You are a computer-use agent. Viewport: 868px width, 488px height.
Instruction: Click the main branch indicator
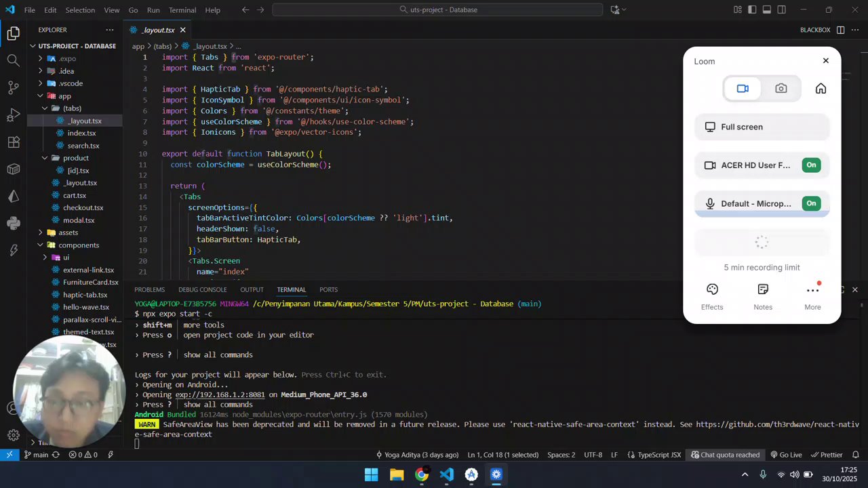coord(36,455)
